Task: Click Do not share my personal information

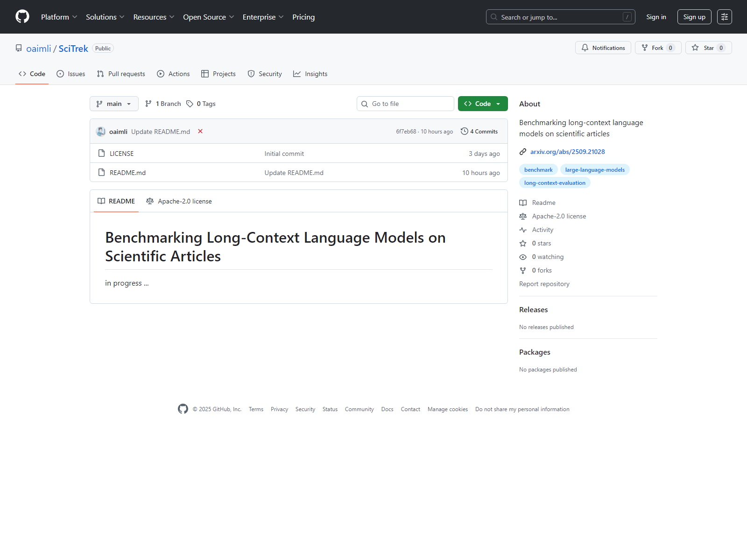Action: (x=522, y=409)
